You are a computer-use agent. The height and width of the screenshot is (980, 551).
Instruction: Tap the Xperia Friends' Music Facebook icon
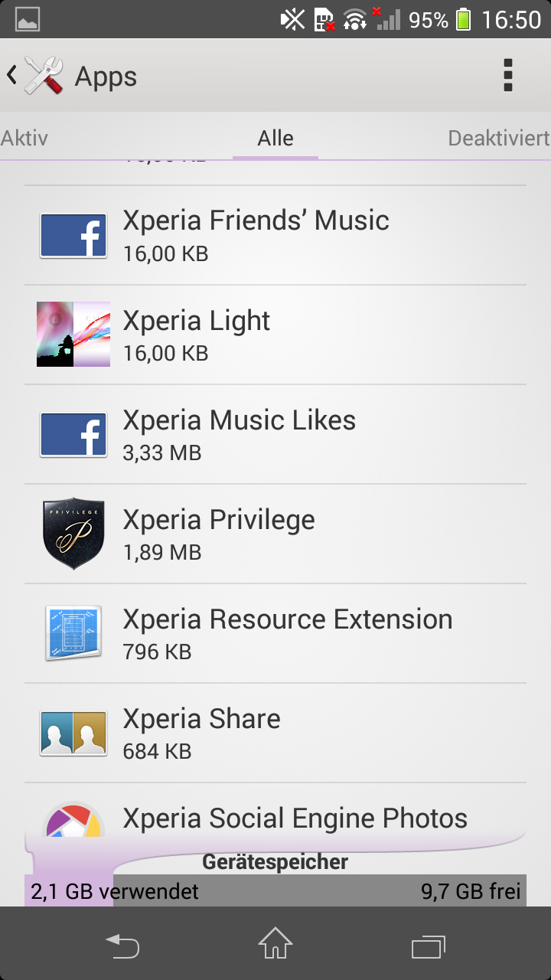point(73,236)
